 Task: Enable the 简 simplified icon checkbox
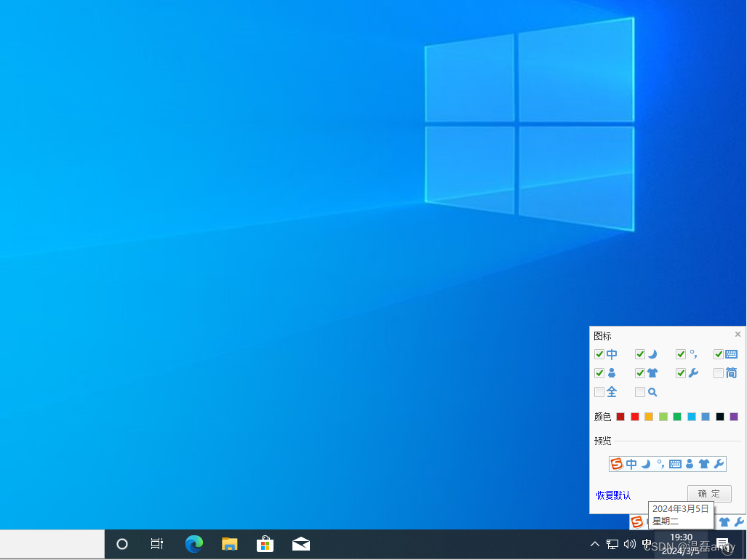[719, 373]
